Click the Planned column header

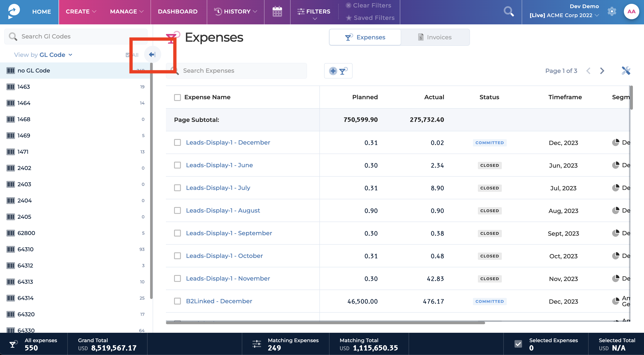[x=365, y=97]
